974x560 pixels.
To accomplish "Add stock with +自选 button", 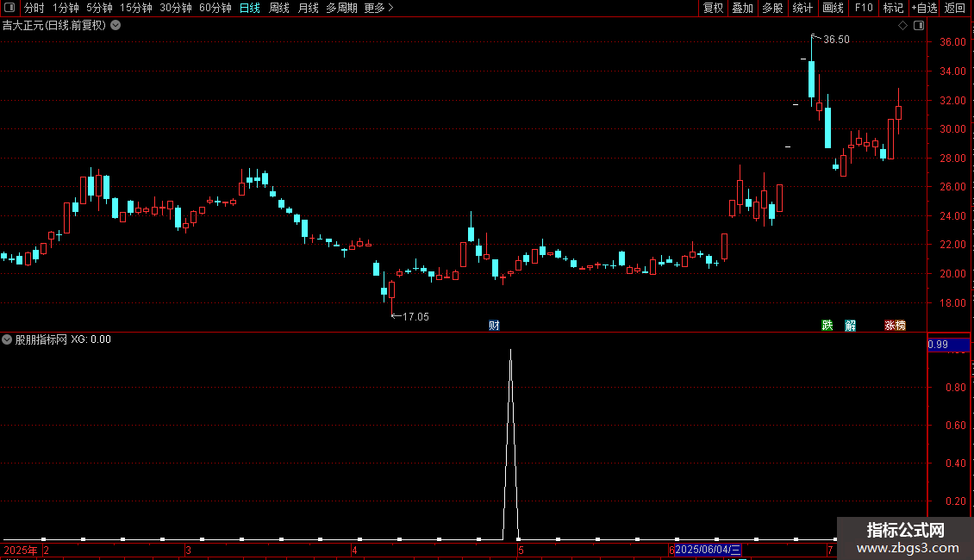I will 924,8.
